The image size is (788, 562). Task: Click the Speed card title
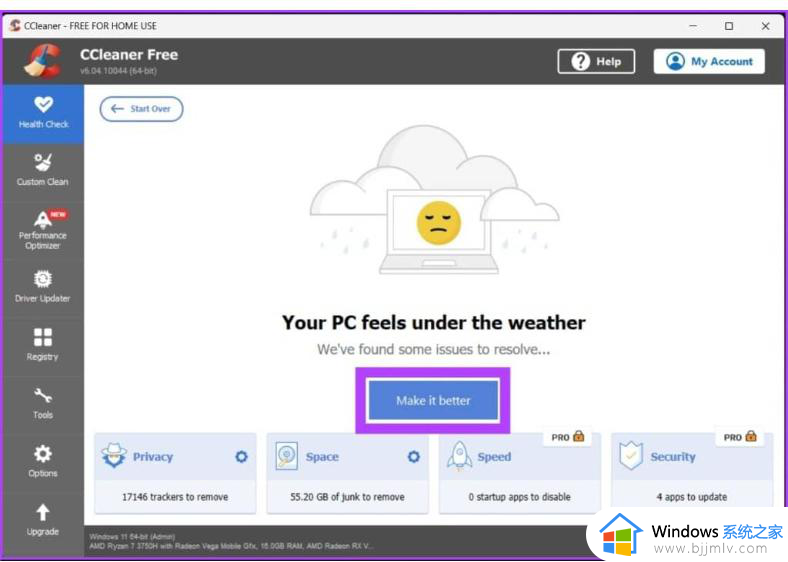tap(494, 456)
